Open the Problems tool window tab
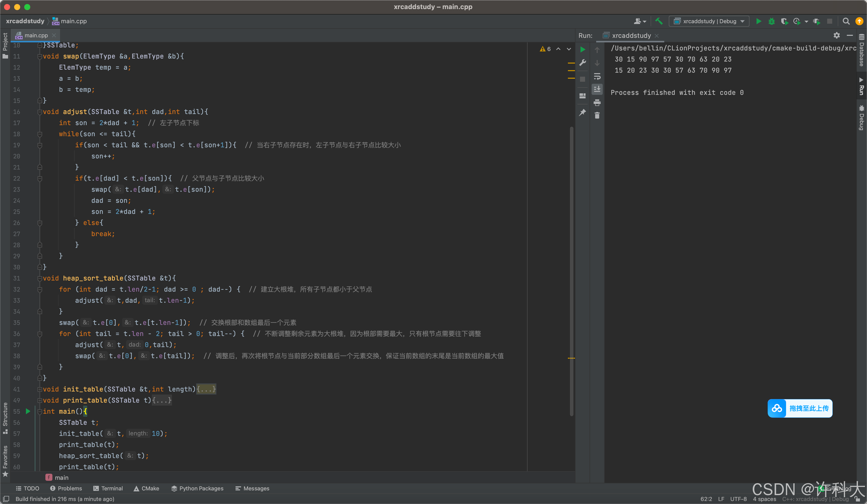 click(66, 488)
